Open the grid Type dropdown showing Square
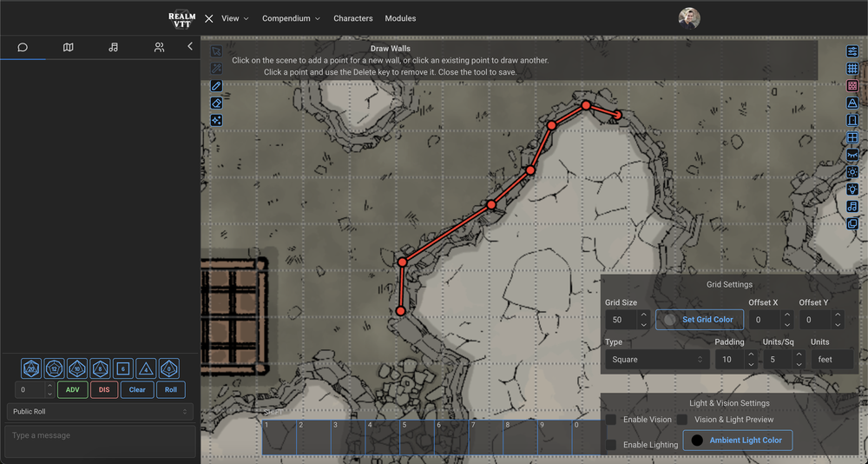 pyautogui.click(x=656, y=359)
